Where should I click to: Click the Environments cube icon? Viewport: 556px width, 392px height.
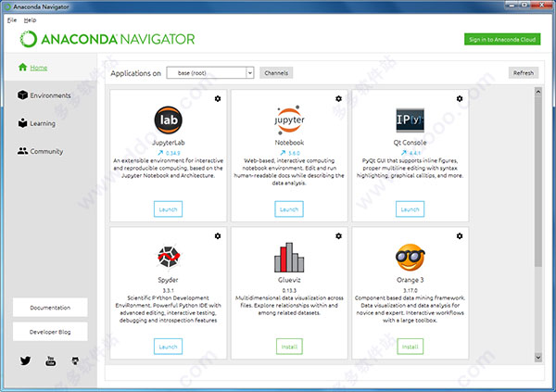[x=22, y=95]
